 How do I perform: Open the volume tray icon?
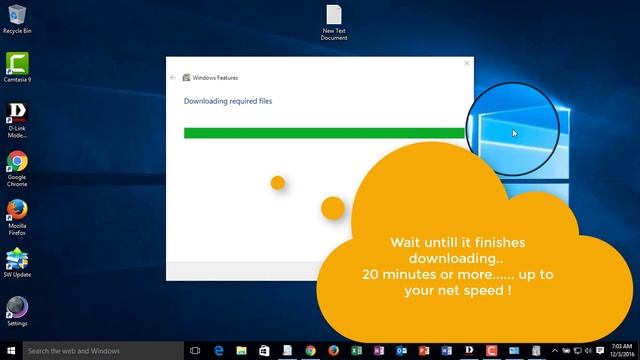click(588, 351)
